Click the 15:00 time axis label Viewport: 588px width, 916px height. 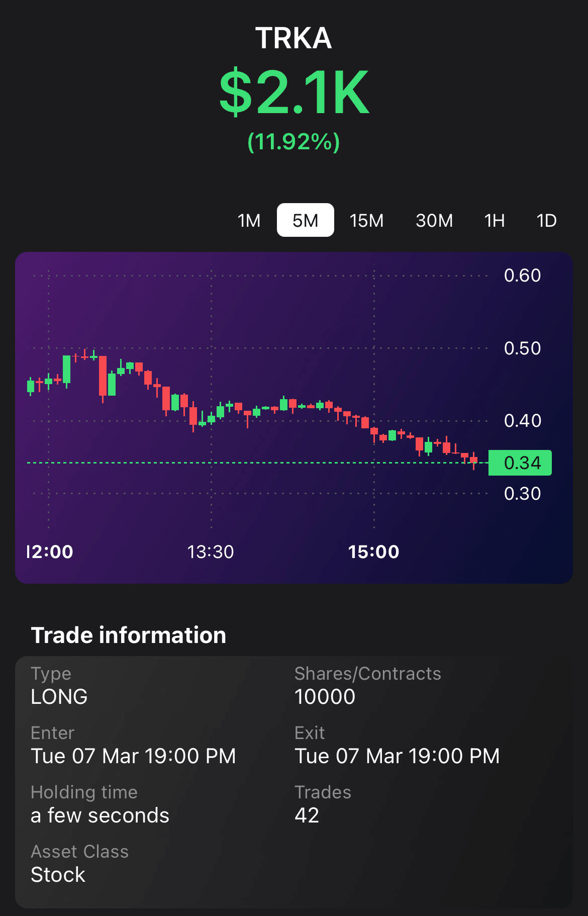pyautogui.click(x=373, y=552)
